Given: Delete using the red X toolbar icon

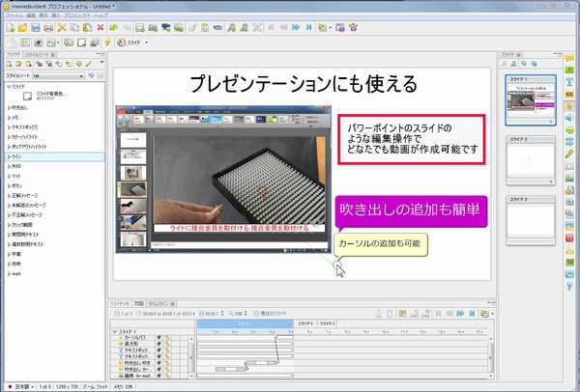Looking at the screenshot, I should 101,28.
